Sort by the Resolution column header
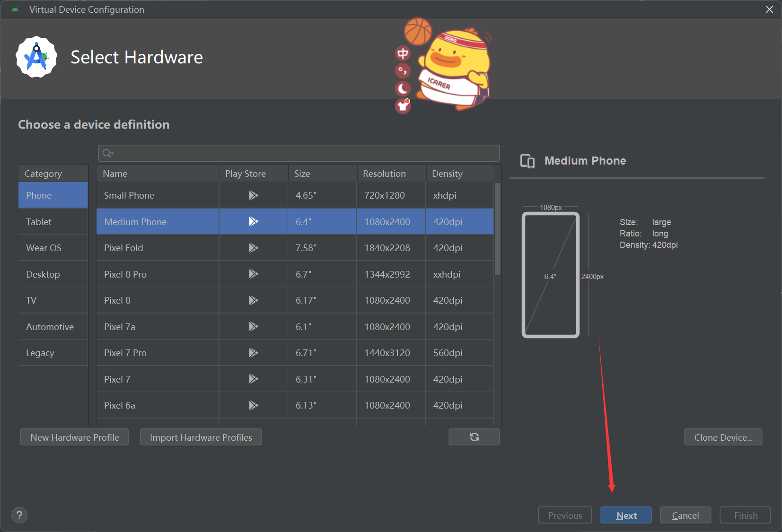 (391, 174)
